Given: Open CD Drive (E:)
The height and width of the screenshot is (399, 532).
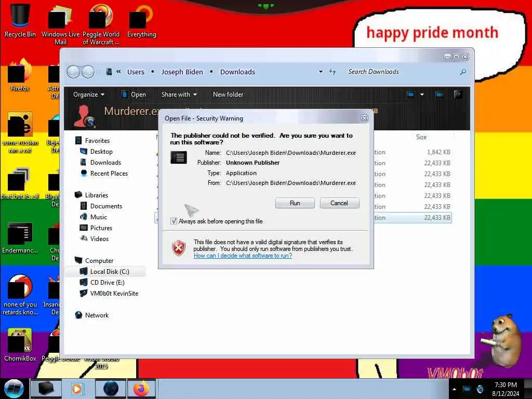Looking at the screenshot, I should click(x=107, y=282).
